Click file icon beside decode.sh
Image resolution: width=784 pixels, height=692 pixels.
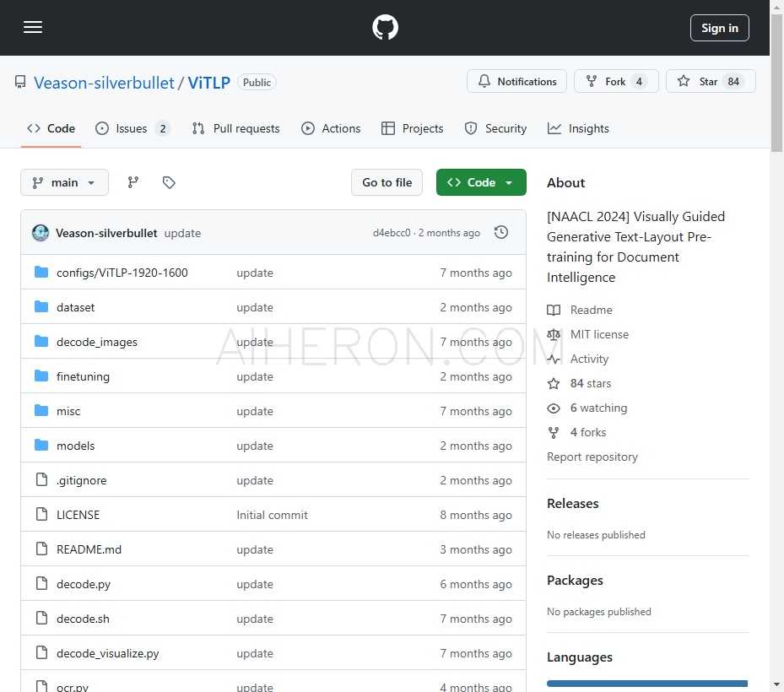pyautogui.click(x=42, y=618)
